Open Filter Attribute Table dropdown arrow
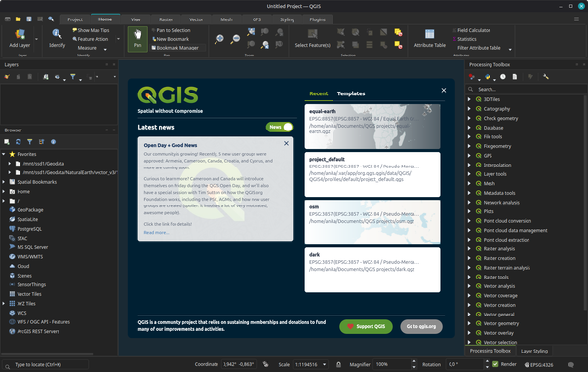Viewport: 588px width, 372px height. (x=510, y=49)
